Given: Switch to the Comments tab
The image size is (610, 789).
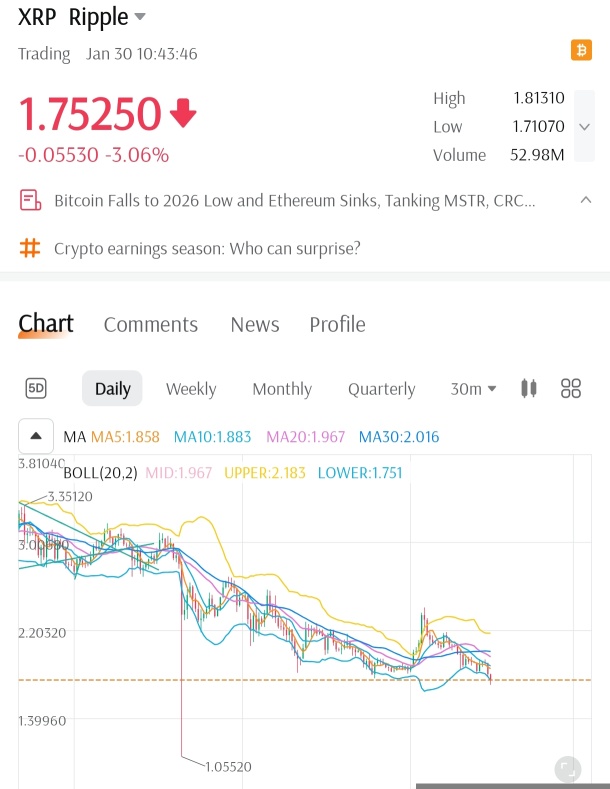Looking at the screenshot, I should (151, 325).
